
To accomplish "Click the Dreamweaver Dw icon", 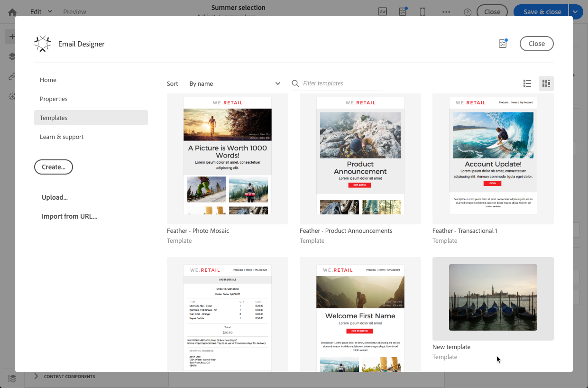I will [383, 12].
